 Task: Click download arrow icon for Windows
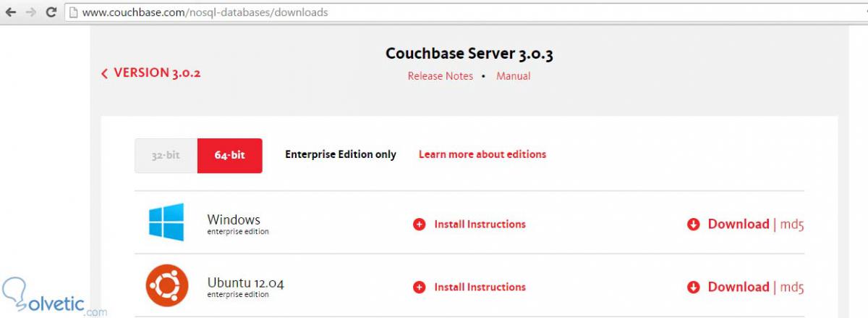point(694,225)
